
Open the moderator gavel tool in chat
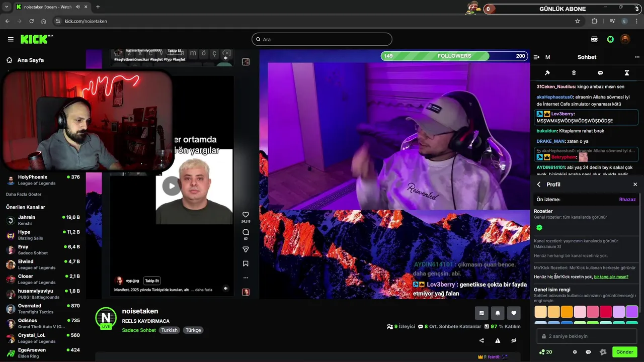click(547, 73)
